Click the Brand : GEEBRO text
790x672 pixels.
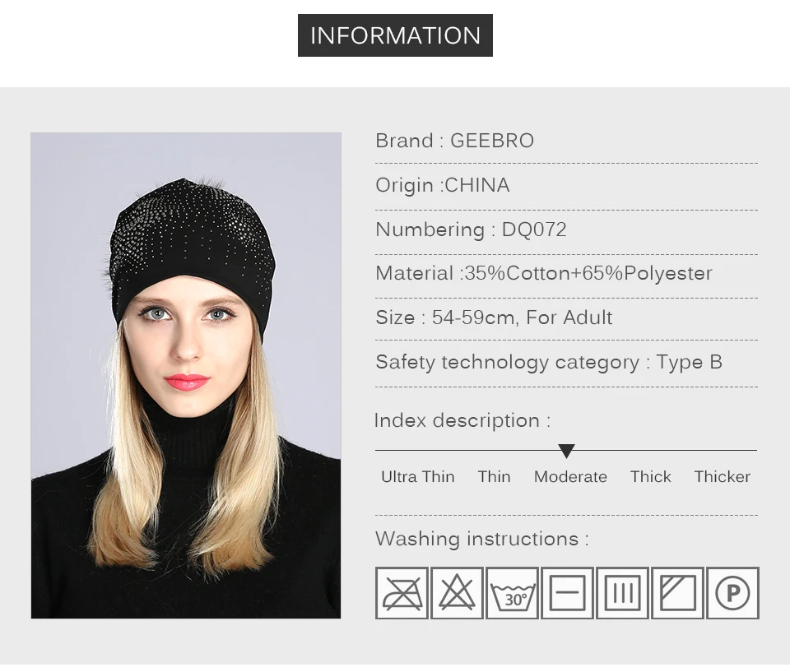454,141
